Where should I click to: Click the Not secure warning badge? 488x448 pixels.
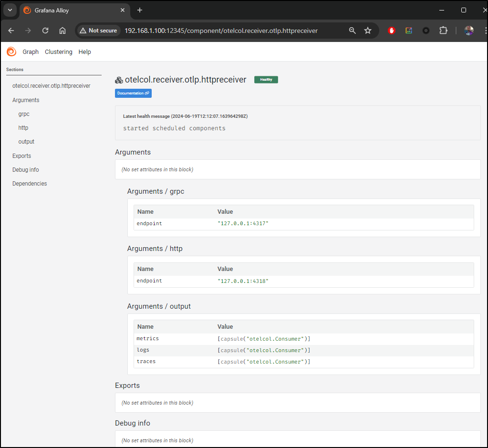(99, 31)
